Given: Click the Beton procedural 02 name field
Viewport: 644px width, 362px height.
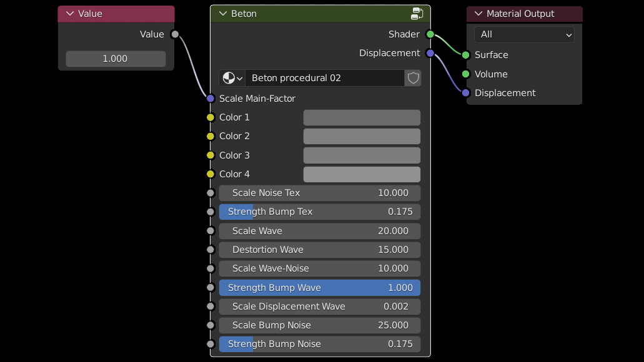Looking at the screenshot, I should point(324,78).
